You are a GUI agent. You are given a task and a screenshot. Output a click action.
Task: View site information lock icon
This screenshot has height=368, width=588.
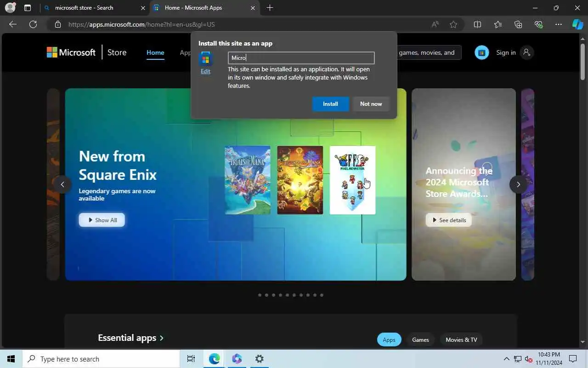coord(57,24)
